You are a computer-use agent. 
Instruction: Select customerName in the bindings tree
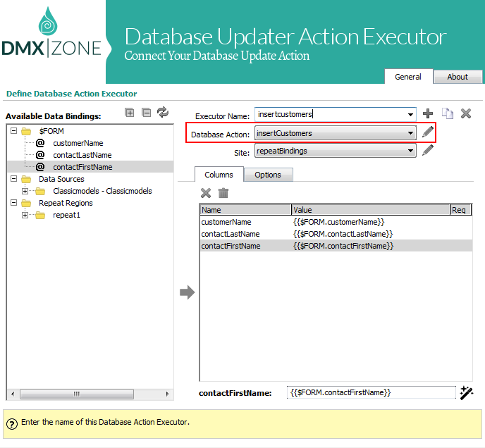(x=78, y=143)
